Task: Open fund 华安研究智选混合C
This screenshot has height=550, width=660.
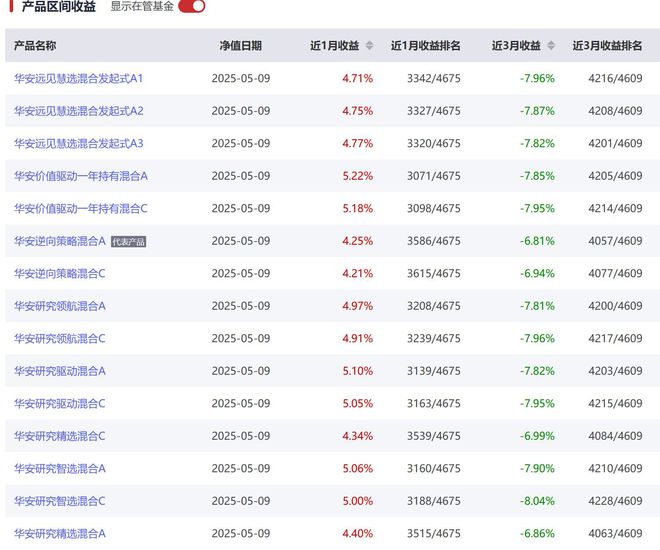Action: (60, 501)
